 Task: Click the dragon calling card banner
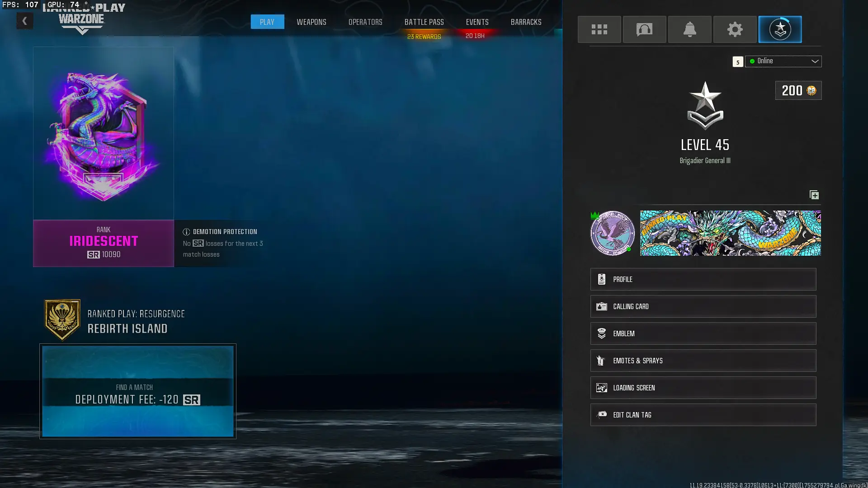(x=730, y=233)
